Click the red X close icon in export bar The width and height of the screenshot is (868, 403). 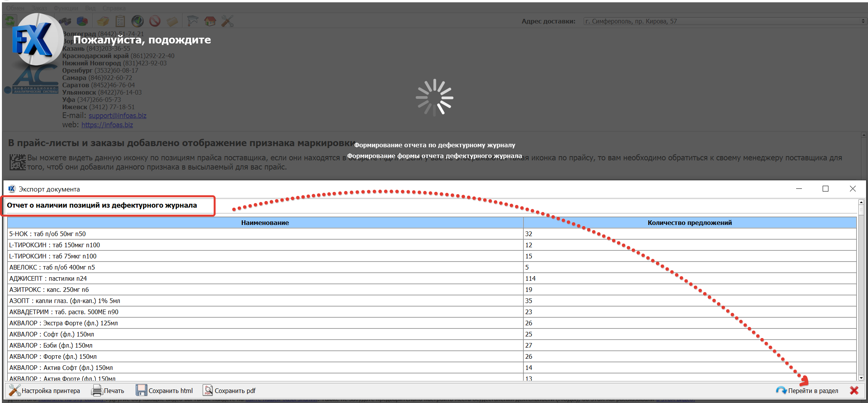pyautogui.click(x=854, y=391)
